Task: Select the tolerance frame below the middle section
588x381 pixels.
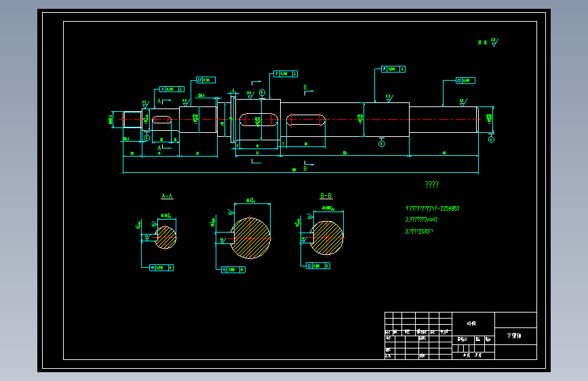Action: tap(233, 270)
